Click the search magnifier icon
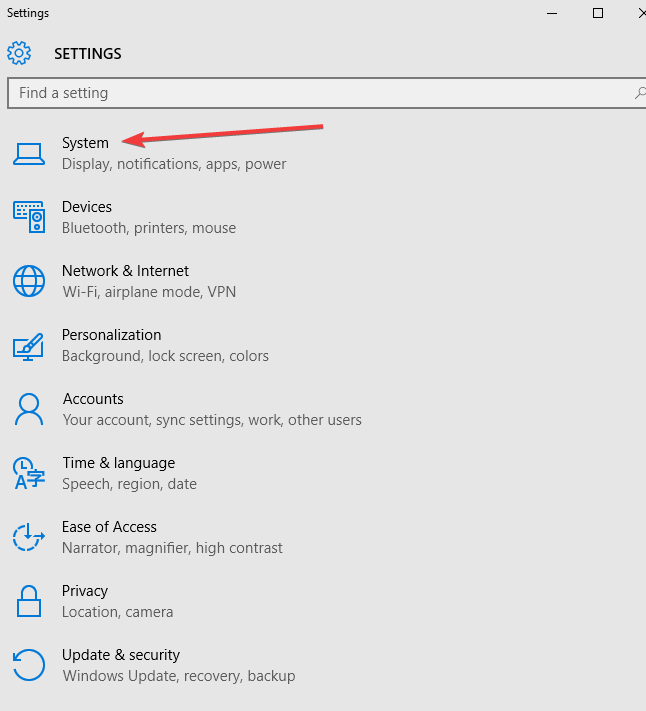The height and width of the screenshot is (711, 646). click(x=640, y=93)
